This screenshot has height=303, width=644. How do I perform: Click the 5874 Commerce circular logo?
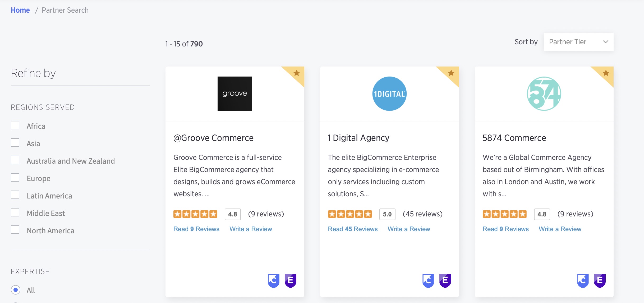[x=544, y=94]
